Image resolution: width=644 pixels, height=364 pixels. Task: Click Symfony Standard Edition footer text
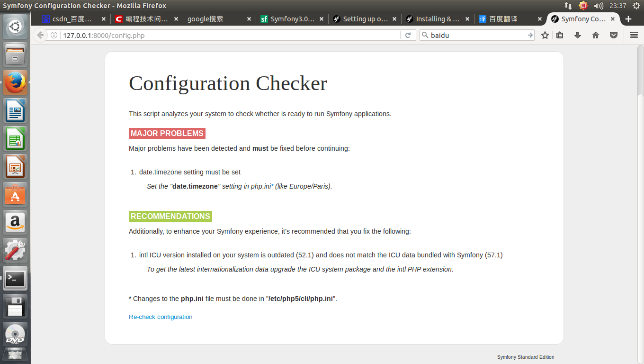(x=526, y=357)
